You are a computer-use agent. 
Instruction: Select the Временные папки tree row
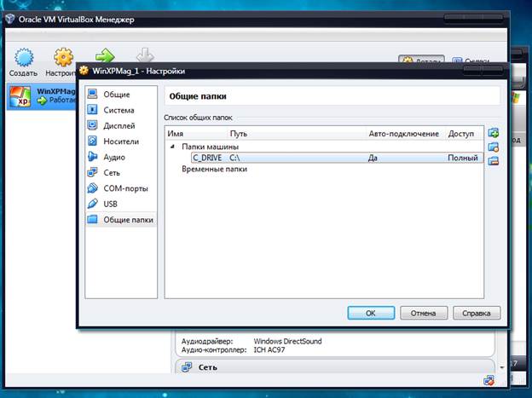214,169
